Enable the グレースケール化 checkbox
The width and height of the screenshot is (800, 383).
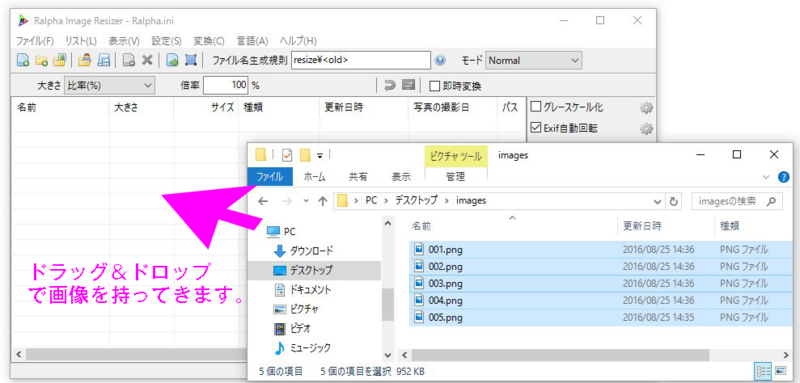(536, 108)
